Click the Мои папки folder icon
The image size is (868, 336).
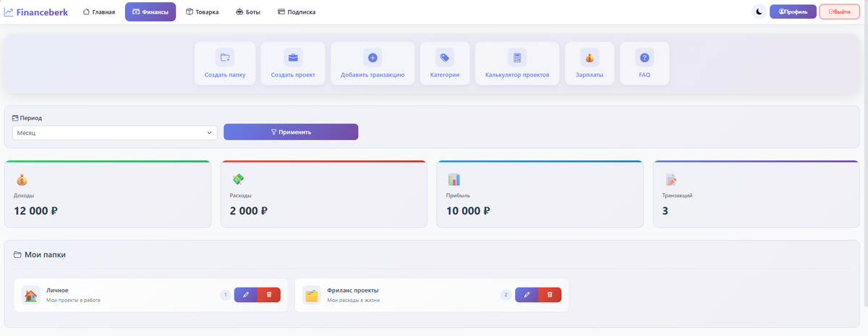17,254
